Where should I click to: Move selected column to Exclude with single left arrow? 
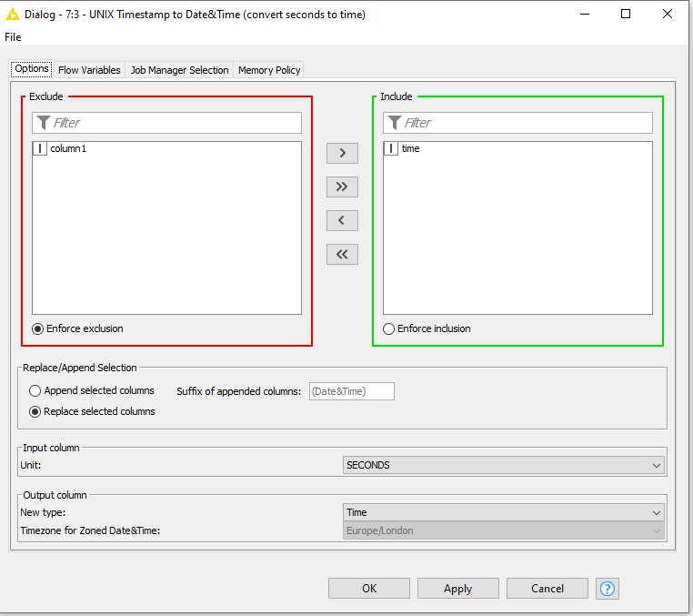click(342, 220)
